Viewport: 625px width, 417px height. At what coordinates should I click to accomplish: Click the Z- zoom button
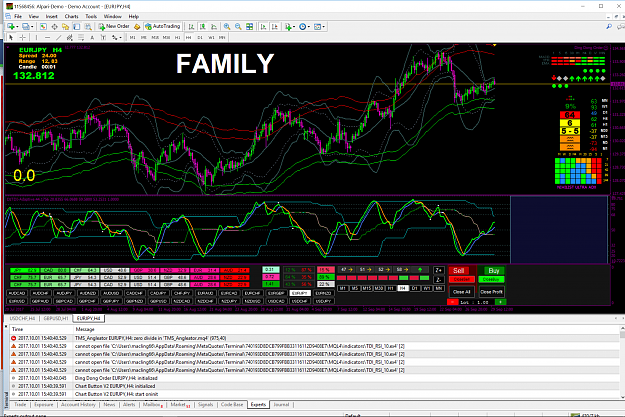point(438,279)
